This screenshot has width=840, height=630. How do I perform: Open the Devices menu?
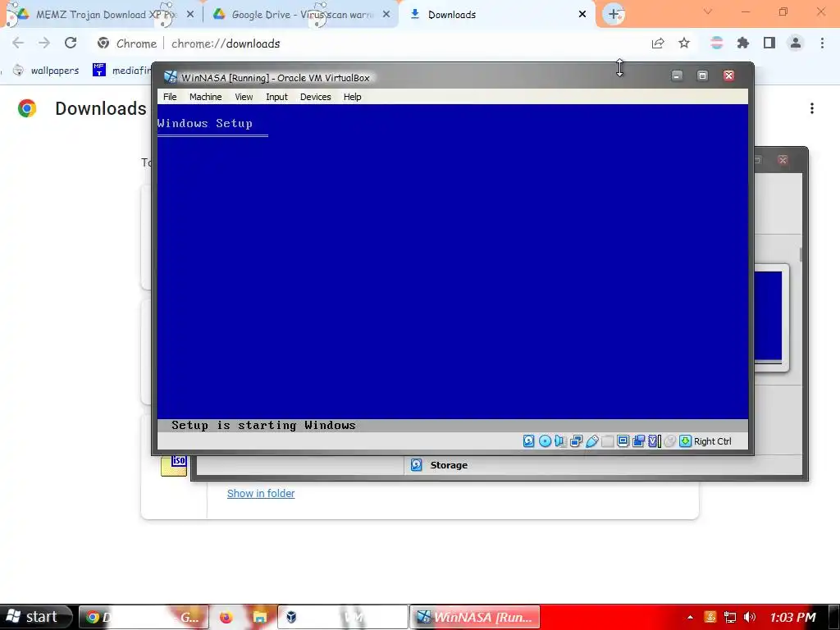pos(315,97)
